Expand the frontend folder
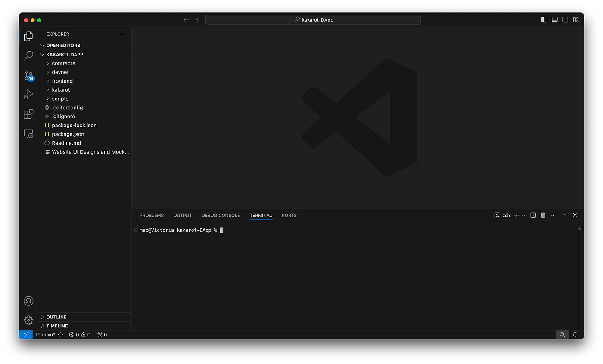This screenshot has width=603, height=364. tap(85, 81)
